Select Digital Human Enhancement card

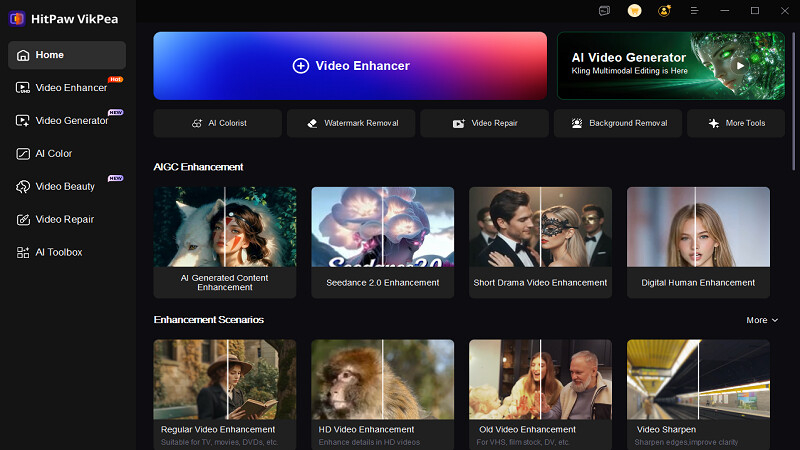pos(698,242)
